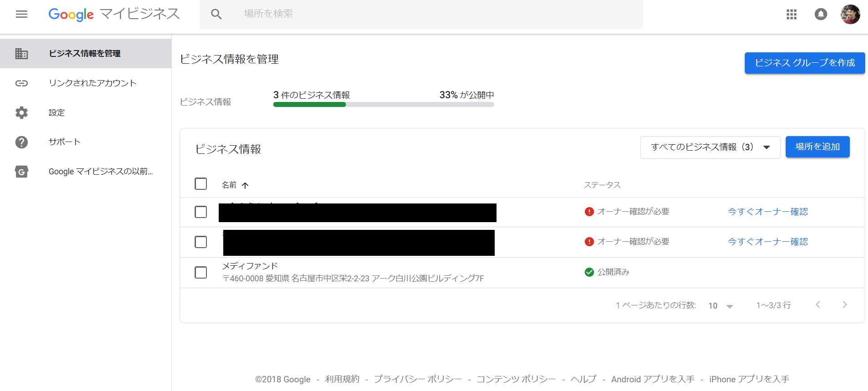Check the second business listing checkbox
Image resolution: width=868 pixels, height=391 pixels.
point(201,242)
